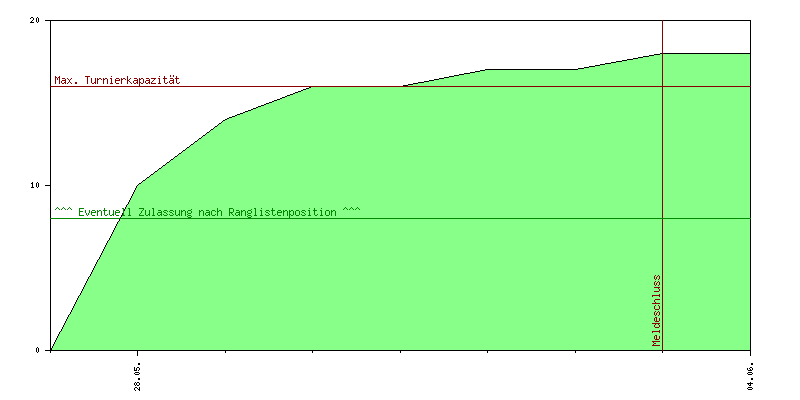This screenshot has width=800, height=400.
Task: Click where Meldeschluss line crosses green ranking line
Action: [662, 218]
